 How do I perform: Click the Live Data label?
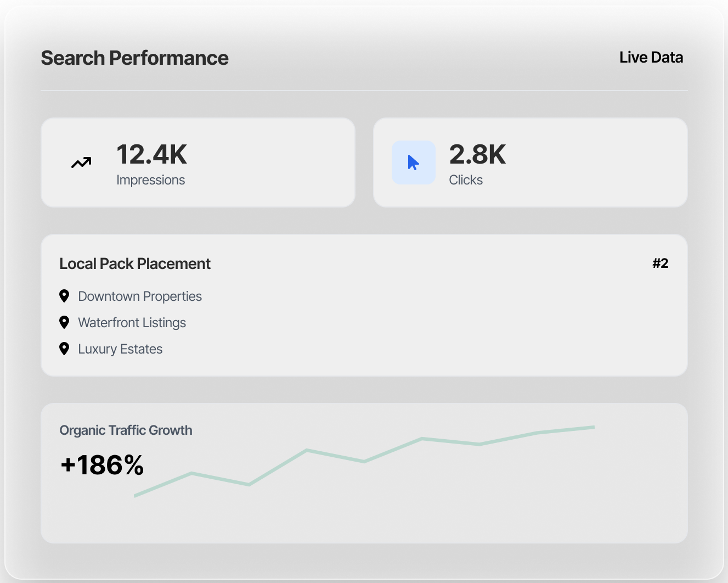coord(651,58)
